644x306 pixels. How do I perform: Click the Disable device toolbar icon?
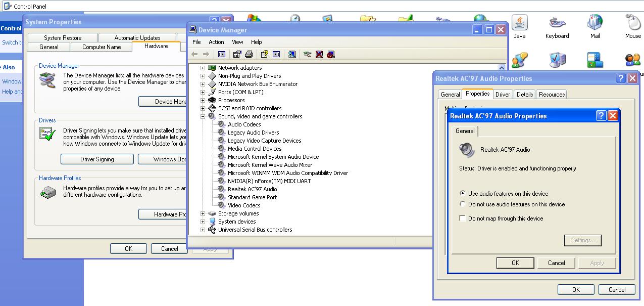(331, 54)
